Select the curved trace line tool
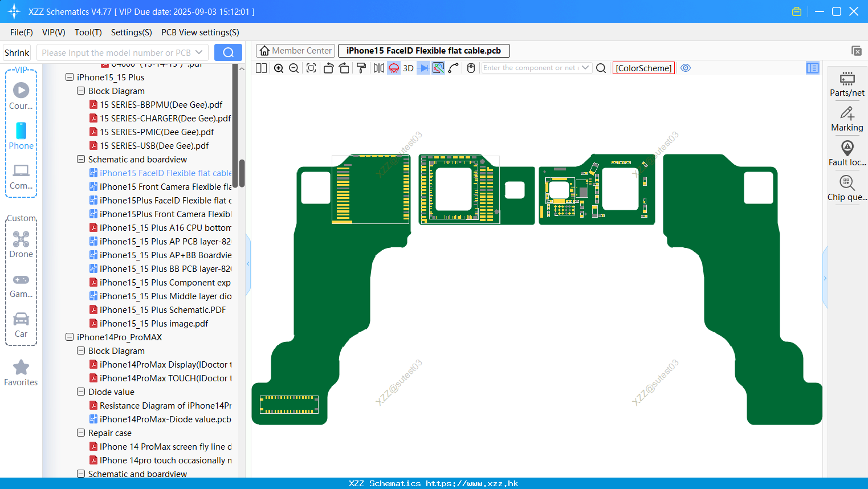 click(x=454, y=68)
